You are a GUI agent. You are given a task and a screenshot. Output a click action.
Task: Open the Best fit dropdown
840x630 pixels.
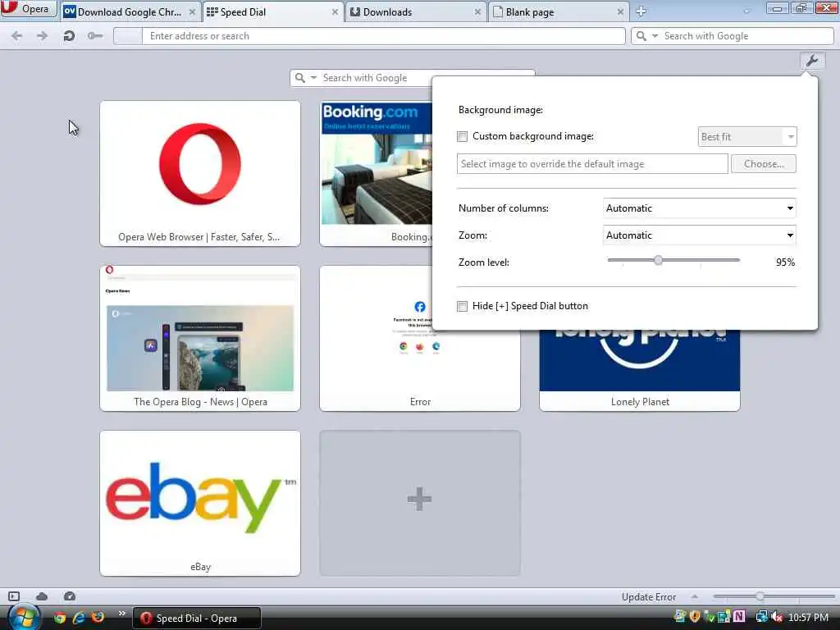click(747, 137)
